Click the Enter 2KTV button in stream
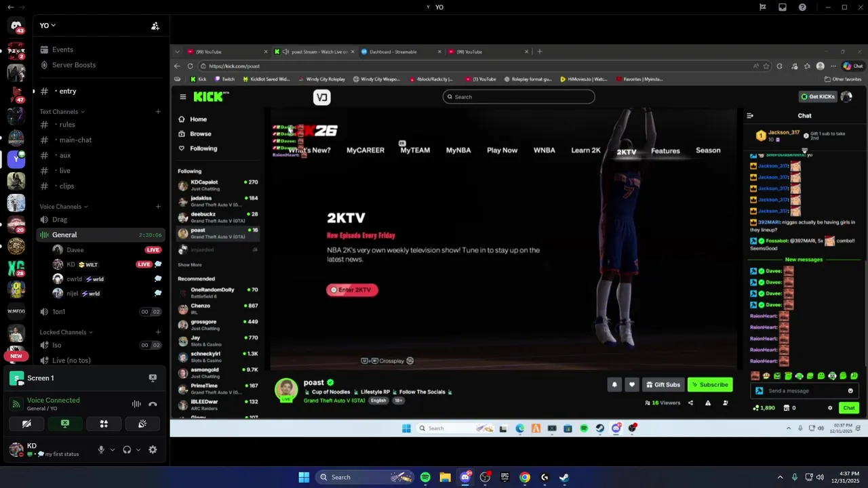Screen dimensions: 868x488 (352, 290)
